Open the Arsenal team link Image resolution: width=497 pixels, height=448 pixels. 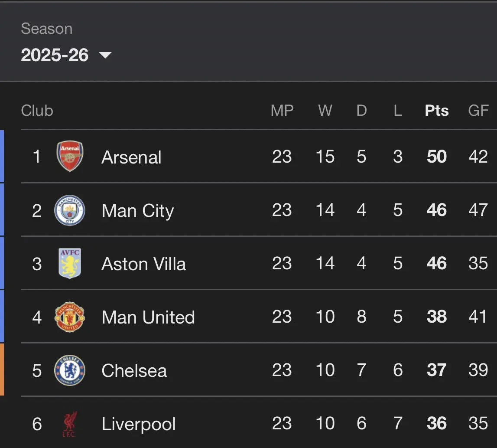(131, 157)
